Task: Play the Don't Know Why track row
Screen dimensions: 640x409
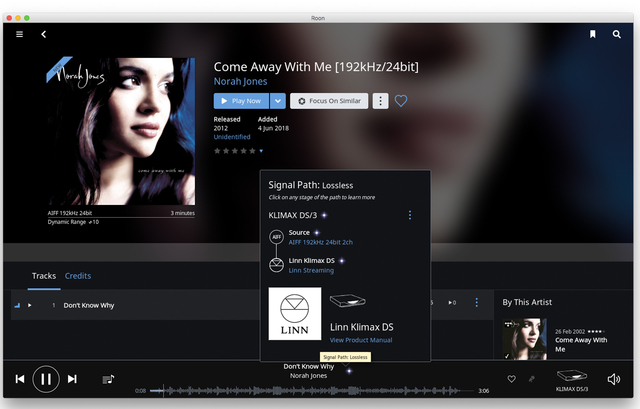Action: (30, 305)
